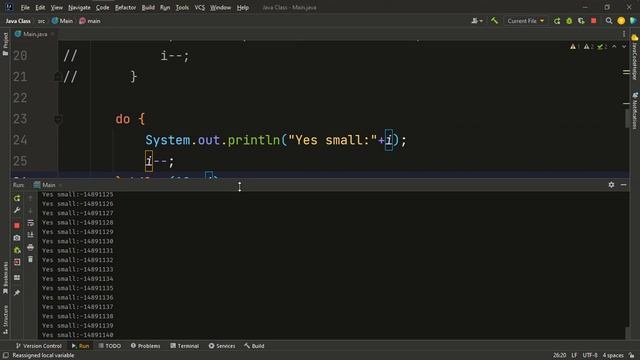Click the down stack trace arrow
Screen dimensions: 640x360
30,211
